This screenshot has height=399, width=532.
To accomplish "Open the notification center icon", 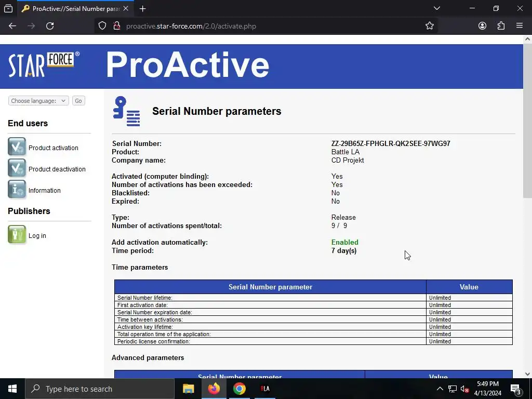I will [x=515, y=389].
